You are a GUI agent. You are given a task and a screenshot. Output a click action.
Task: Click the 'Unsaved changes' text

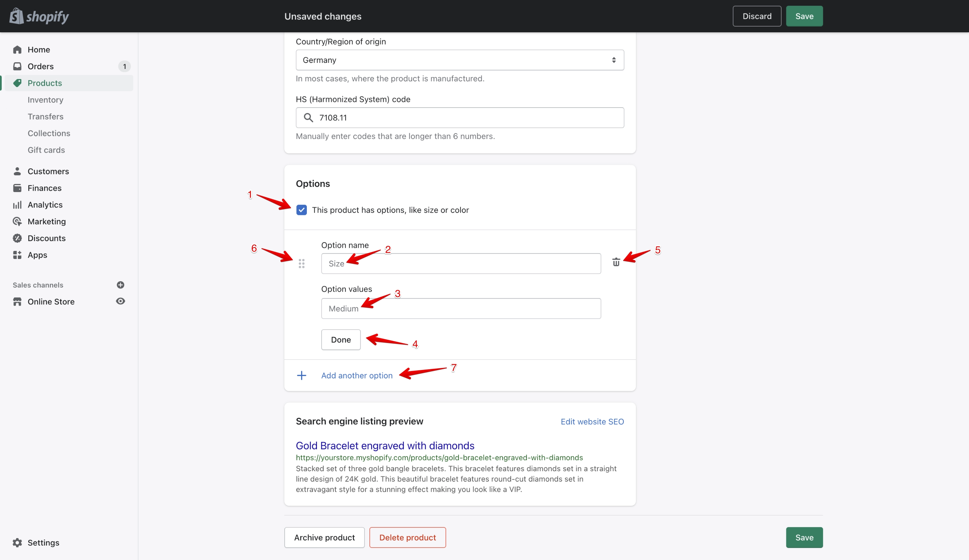[x=323, y=16]
